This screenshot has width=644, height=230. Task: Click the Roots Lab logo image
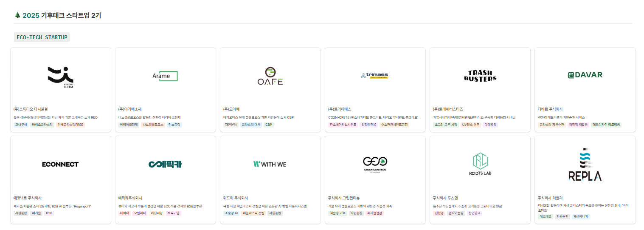click(480, 164)
